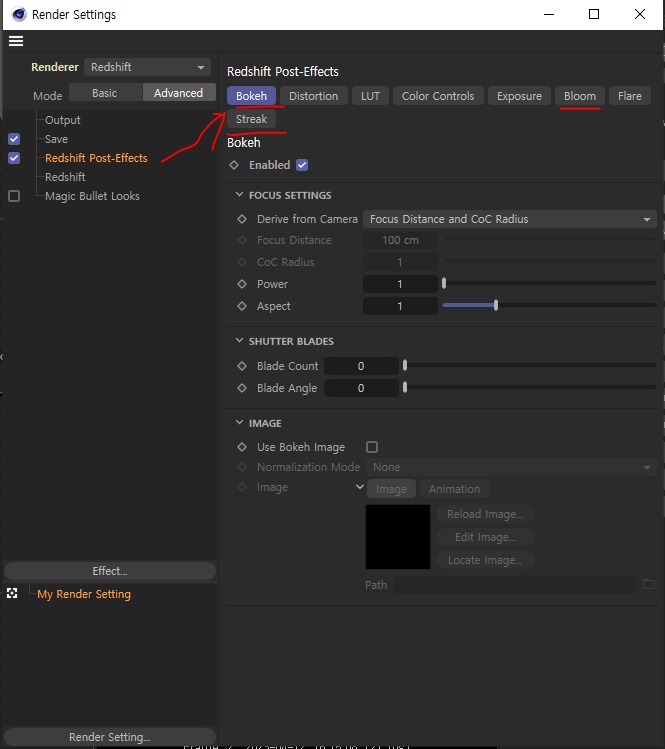
Task: Click the keyframe diamond next to Enabled
Action: pyautogui.click(x=234, y=165)
